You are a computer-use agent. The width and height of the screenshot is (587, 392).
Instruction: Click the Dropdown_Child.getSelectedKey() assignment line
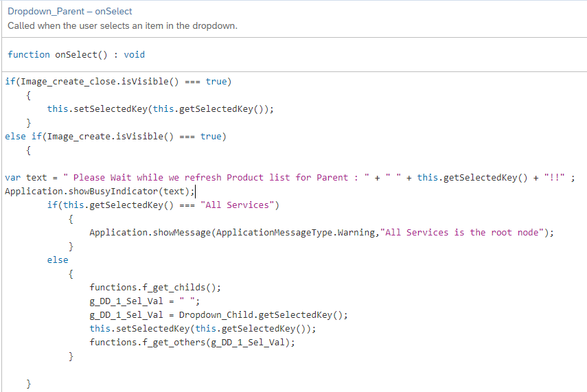[x=218, y=315]
